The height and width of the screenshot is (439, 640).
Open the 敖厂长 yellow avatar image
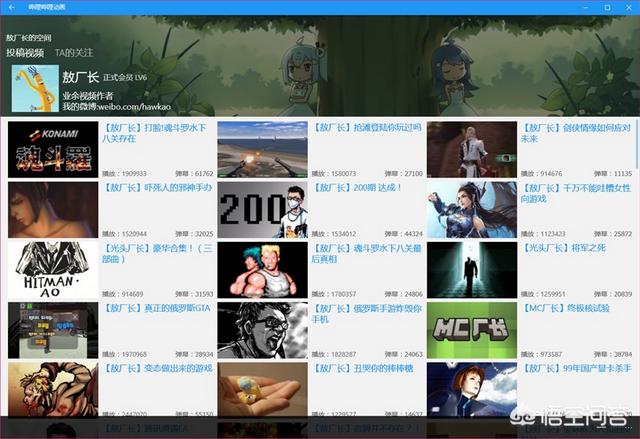pyautogui.click(x=35, y=89)
